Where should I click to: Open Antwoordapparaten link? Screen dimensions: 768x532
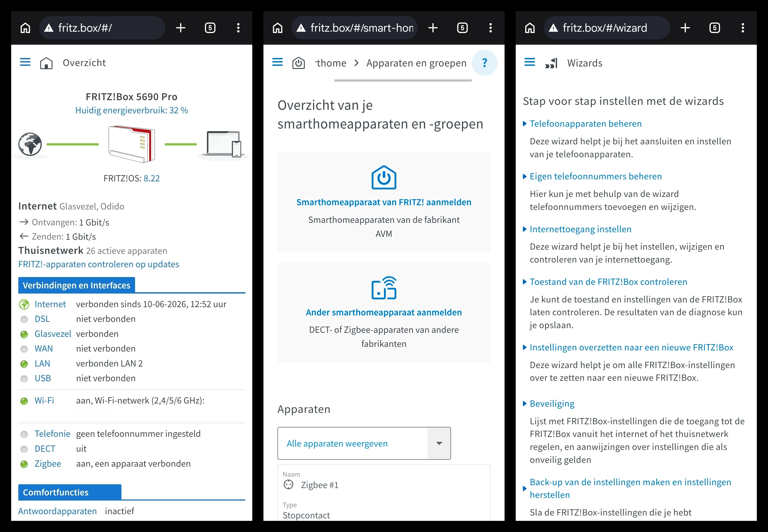(x=57, y=511)
